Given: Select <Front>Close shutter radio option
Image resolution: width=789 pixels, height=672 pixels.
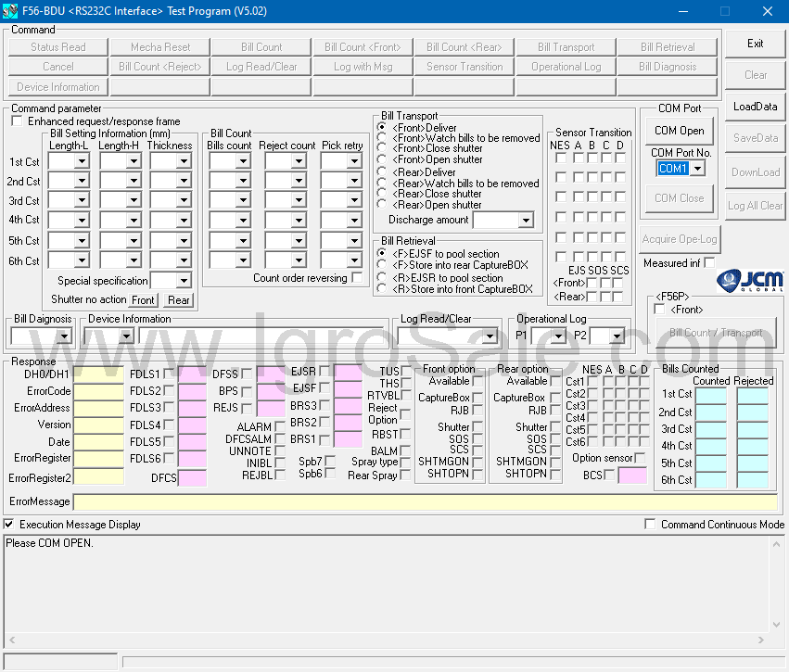Looking at the screenshot, I should click(382, 148).
